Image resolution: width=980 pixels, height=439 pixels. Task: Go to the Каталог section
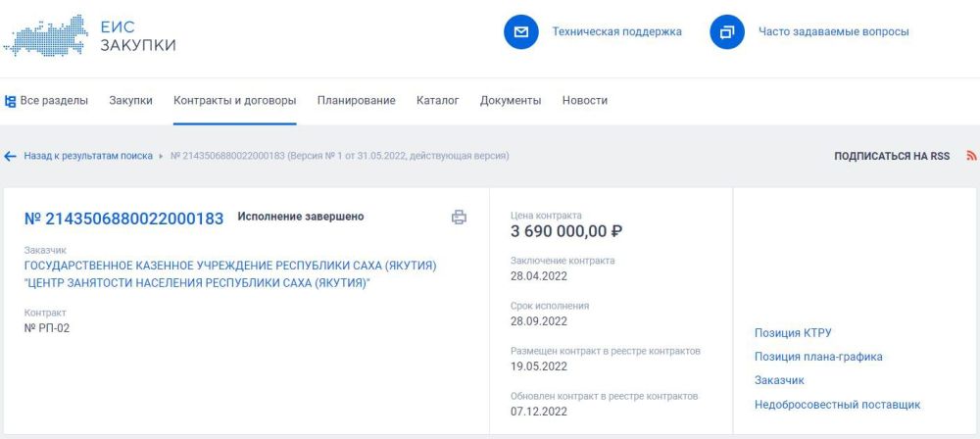[437, 100]
